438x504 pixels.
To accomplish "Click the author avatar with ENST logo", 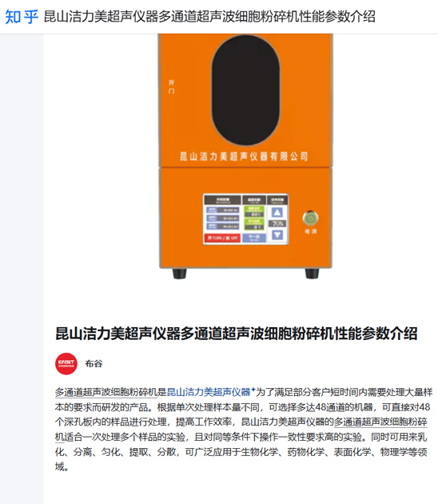I will [x=66, y=364].
